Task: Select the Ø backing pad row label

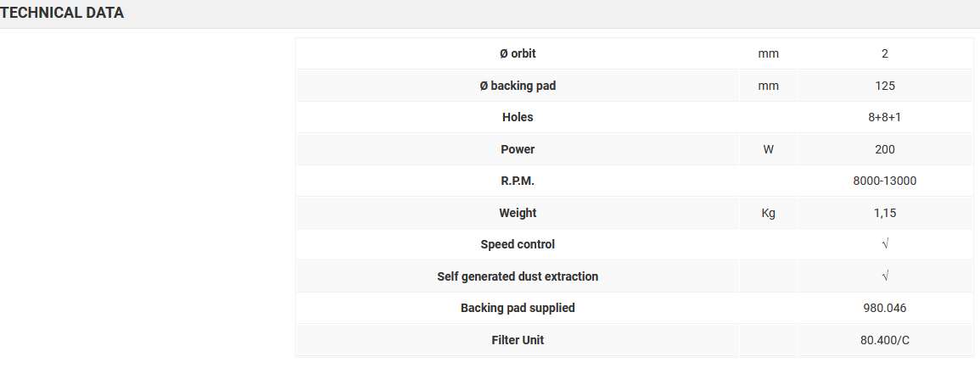Action: (518, 86)
